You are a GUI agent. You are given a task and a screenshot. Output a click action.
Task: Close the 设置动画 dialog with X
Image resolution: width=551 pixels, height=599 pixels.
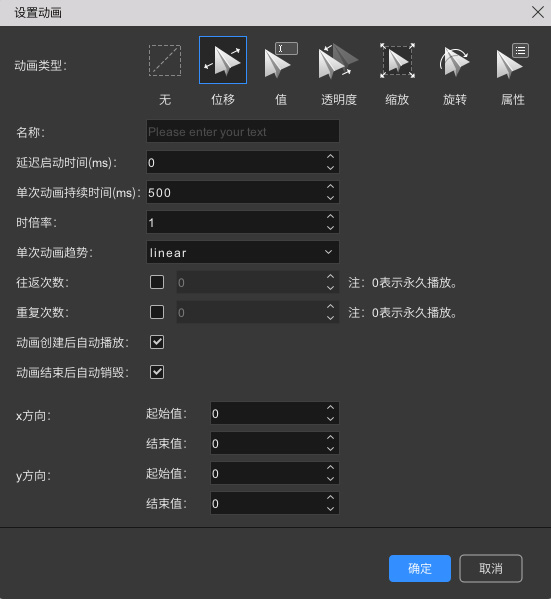pyautogui.click(x=538, y=13)
